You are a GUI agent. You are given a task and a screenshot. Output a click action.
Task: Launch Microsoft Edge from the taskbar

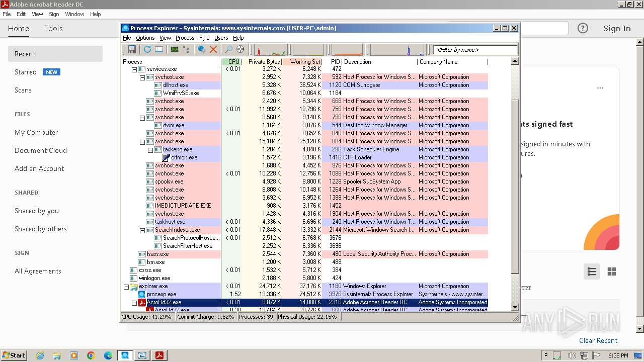[x=108, y=355]
